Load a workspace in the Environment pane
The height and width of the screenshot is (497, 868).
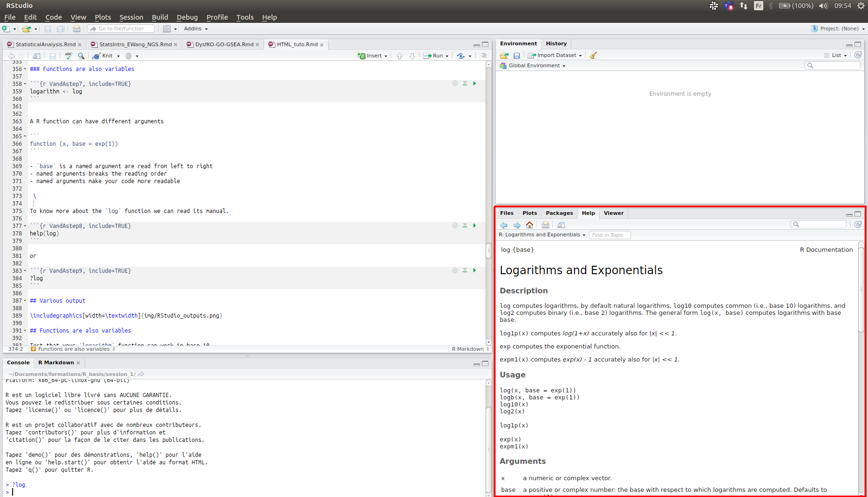click(504, 56)
